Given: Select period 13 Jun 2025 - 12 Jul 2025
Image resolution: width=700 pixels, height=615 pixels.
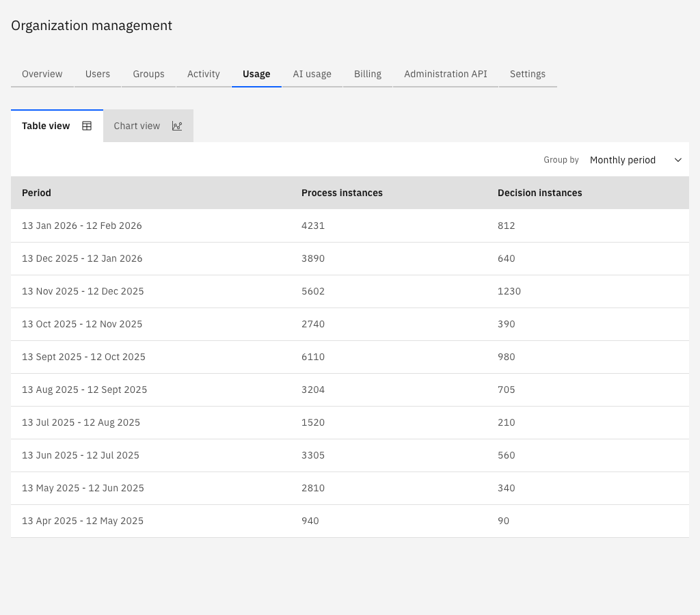Looking at the screenshot, I should coord(81,455).
